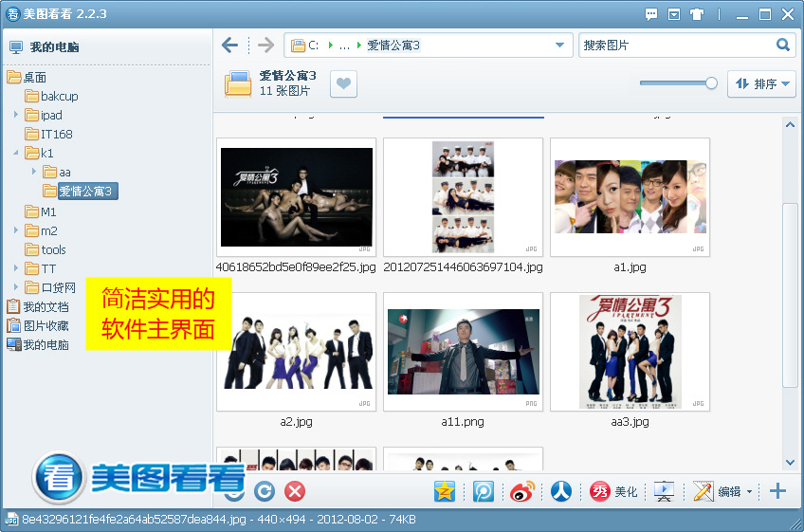Go back to previous folder

tap(229, 46)
